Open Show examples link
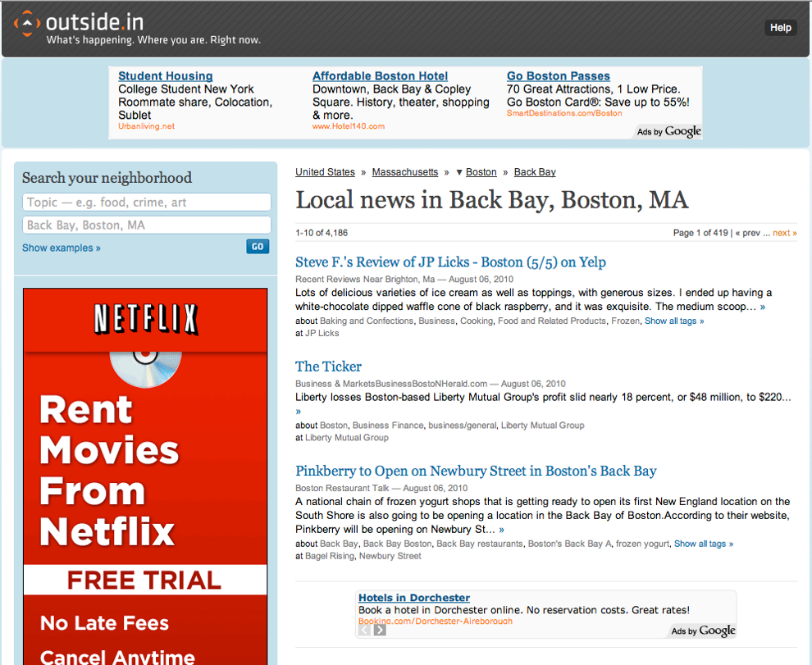This screenshot has width=812, height=665. 62,248
